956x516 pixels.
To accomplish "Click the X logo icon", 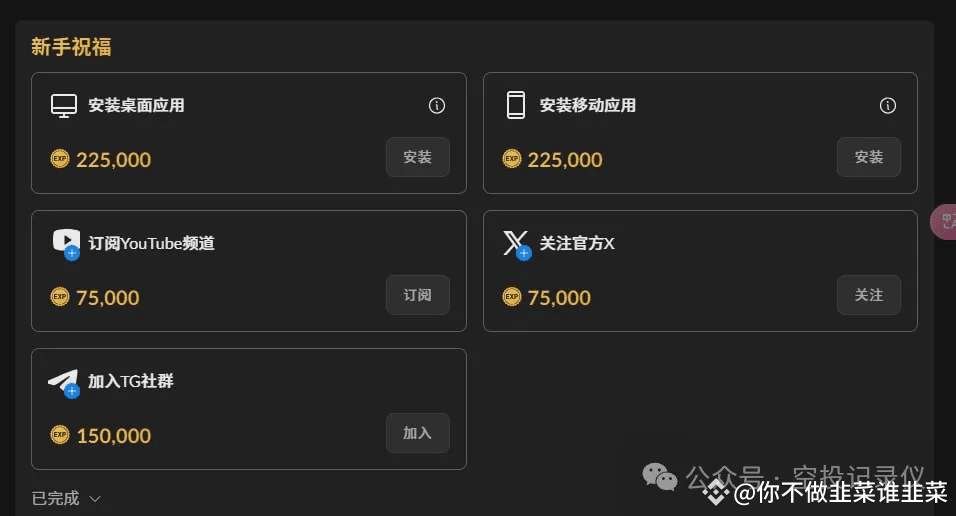I will pos(516,244).
